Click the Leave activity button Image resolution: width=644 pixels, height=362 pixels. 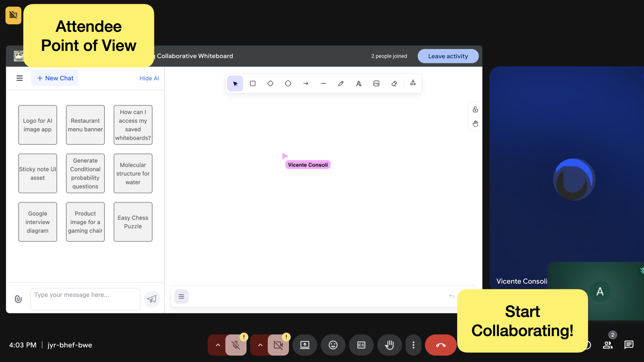click(448, 56)
